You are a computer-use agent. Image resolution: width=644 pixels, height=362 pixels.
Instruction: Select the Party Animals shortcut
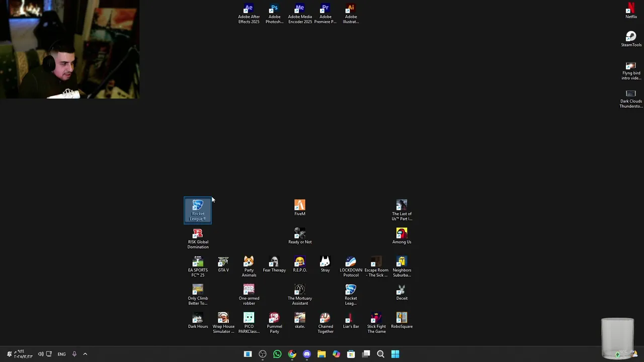tap(249, 267)
